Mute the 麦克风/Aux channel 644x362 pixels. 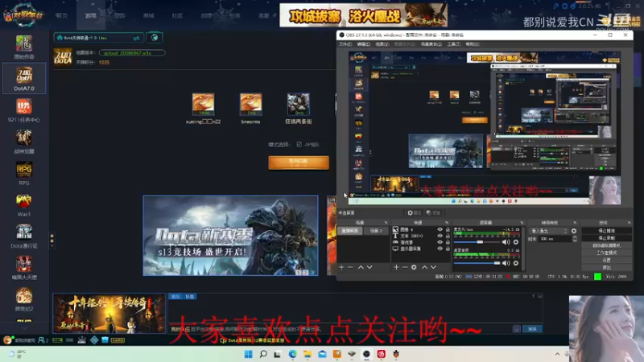[x=506, y=242]
